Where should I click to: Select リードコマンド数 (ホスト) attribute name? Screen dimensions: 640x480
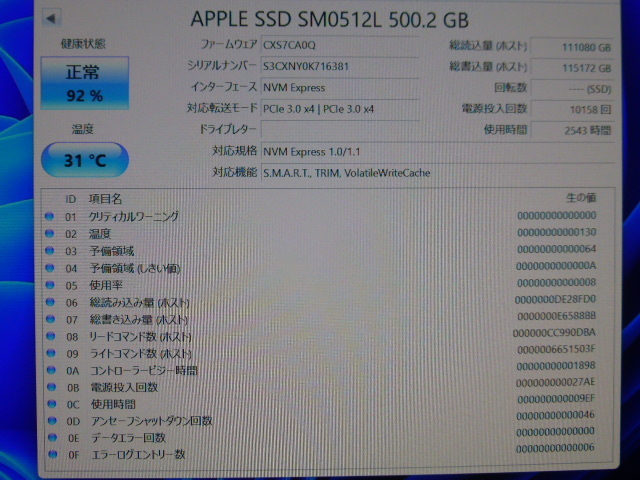click(140, 337)
